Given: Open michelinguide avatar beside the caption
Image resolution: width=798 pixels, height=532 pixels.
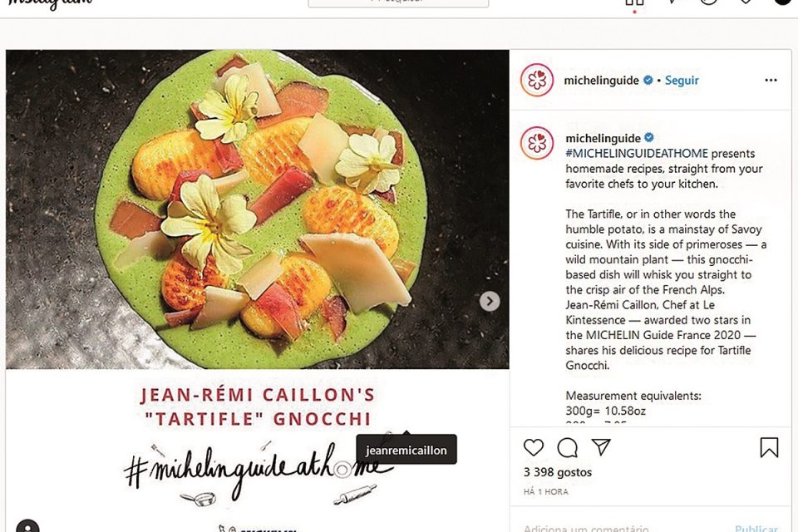Looking at the screenshot, I should tap(537, 143).
